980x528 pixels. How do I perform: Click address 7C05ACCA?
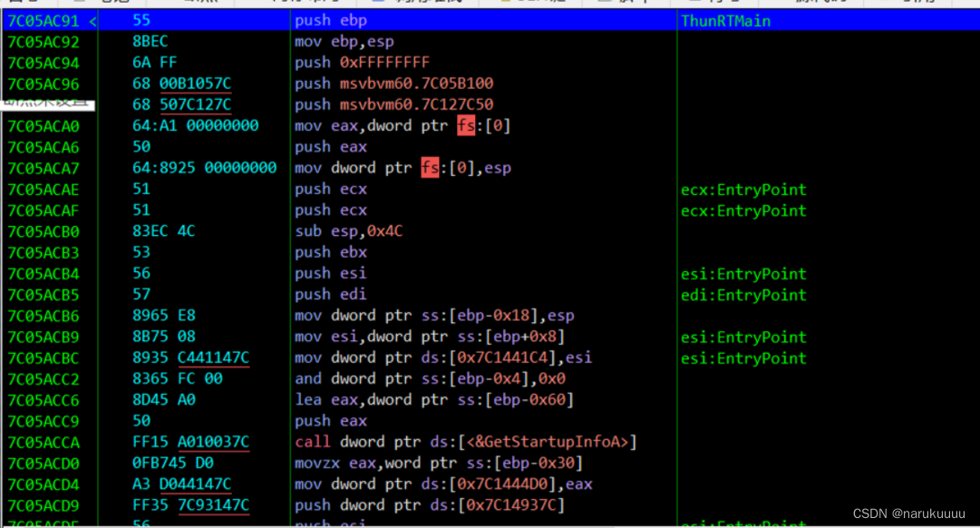coord(44,444)
